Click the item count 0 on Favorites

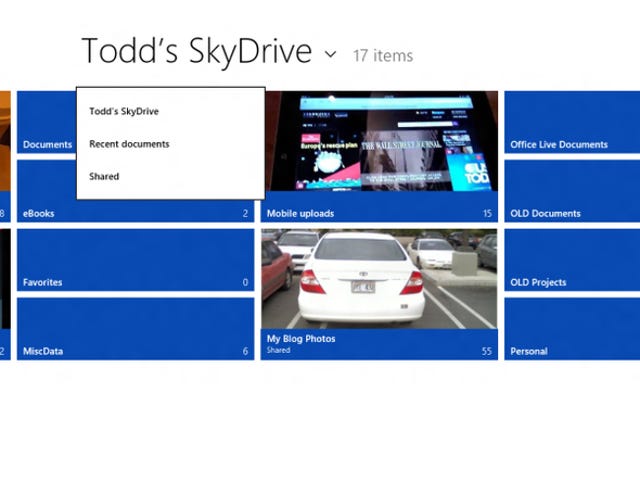tap(245, 282)
